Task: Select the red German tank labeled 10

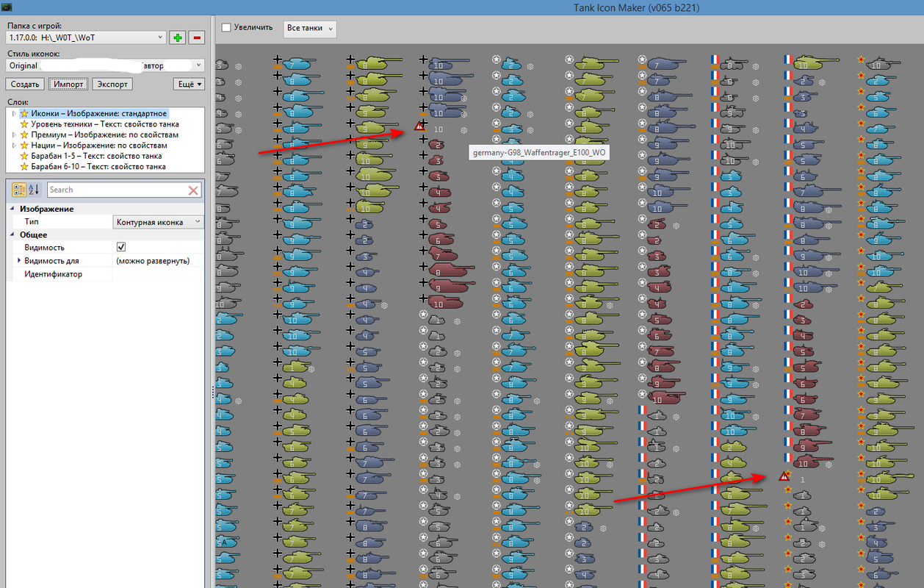Action: [x=447, y=302]
